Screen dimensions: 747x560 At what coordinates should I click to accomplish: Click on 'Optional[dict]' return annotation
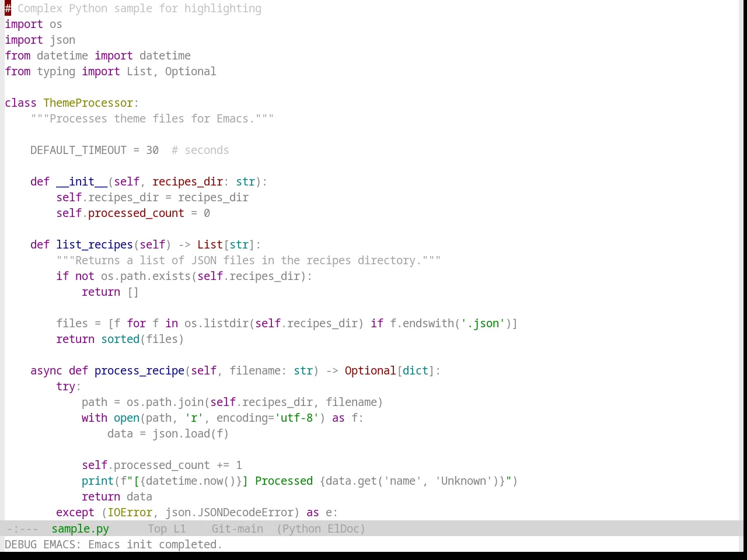390,370
